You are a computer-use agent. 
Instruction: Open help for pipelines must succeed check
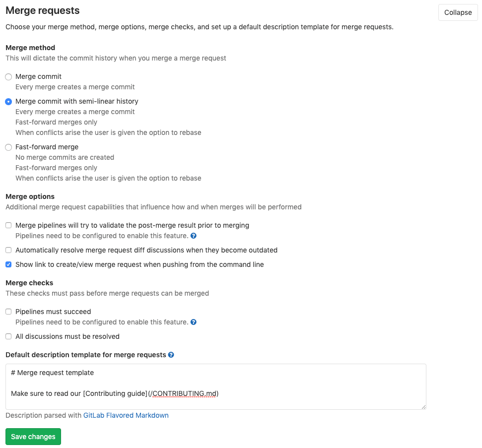coord(193,322)
